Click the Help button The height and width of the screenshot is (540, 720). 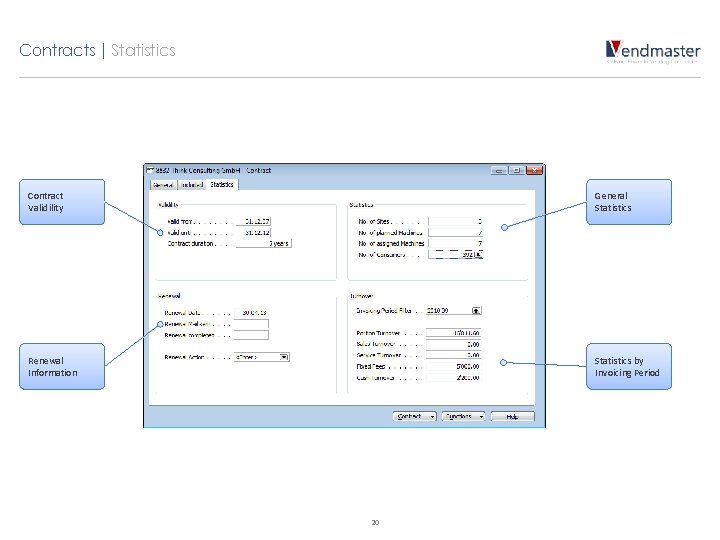[512, 416]
